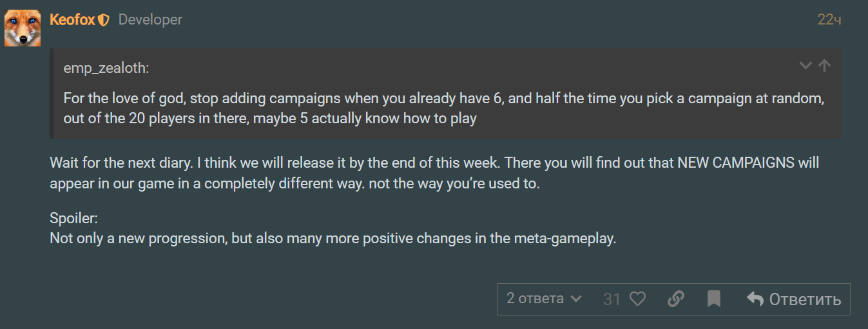
Task: Click the Developer user title
Action: [150, 20]
